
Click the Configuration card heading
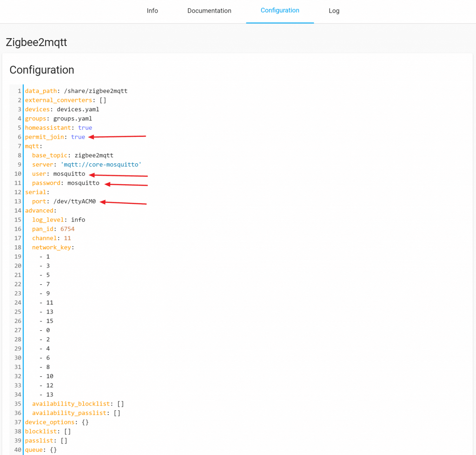coord(42,70)
